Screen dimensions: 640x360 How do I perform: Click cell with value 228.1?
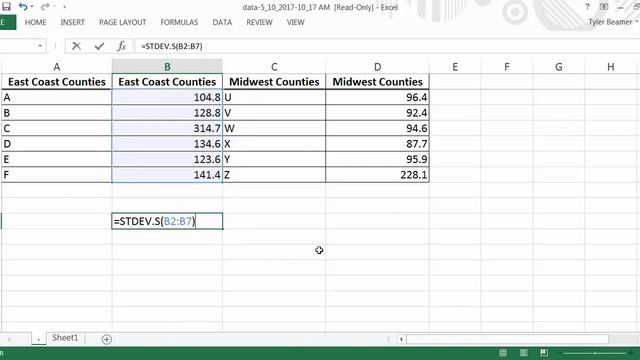pos(378,175)
